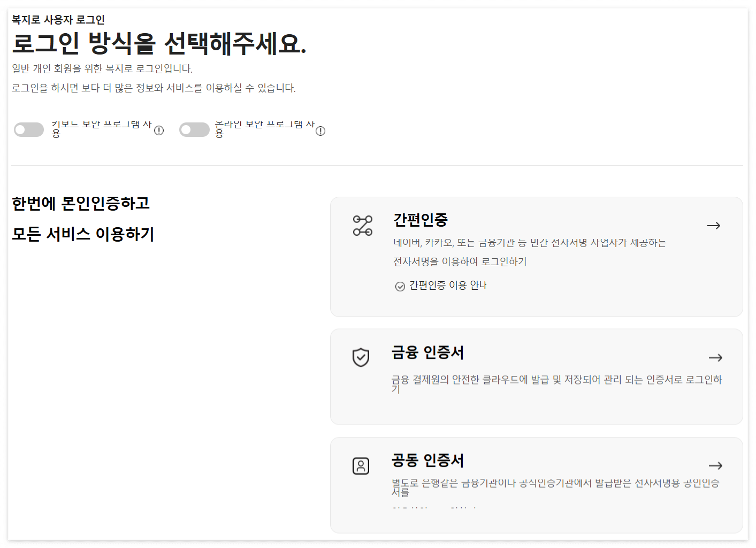Screen dimensions: 756x548
Task: Open the info icon for keyboard security program
Action: 159,130
